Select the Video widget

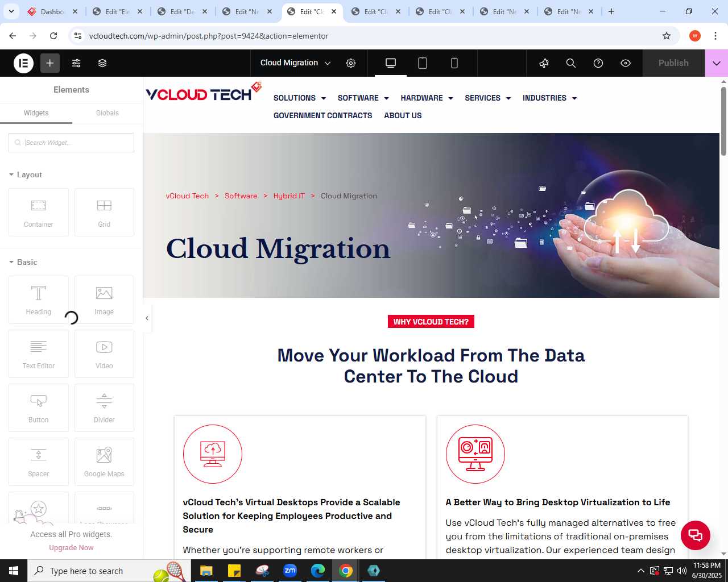(x=104, y=354)
